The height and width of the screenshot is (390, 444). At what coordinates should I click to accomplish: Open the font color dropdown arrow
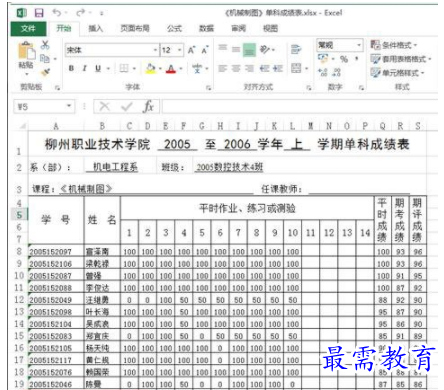click(181, 69)
